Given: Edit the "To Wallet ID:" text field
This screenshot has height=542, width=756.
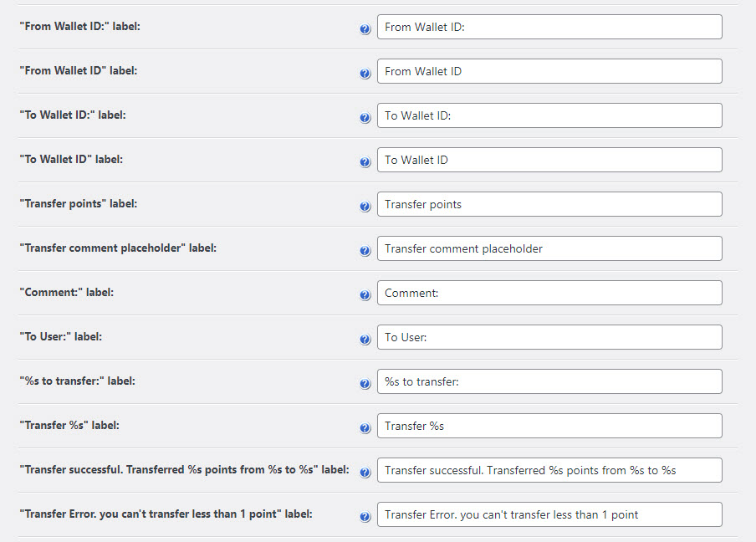Looking at the screenshot, I should click(x=549, y=115).
